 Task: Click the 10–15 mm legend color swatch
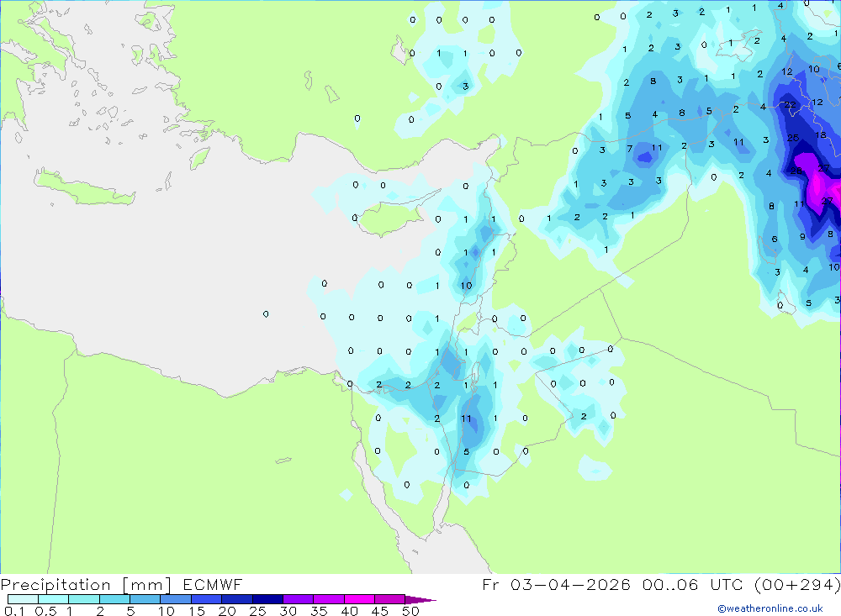click(x=176, y=599)
